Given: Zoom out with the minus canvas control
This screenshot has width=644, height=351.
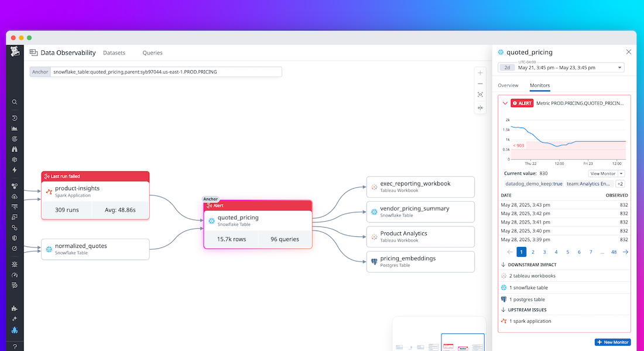Looking at the screenshot, I should tap(480, 84).
